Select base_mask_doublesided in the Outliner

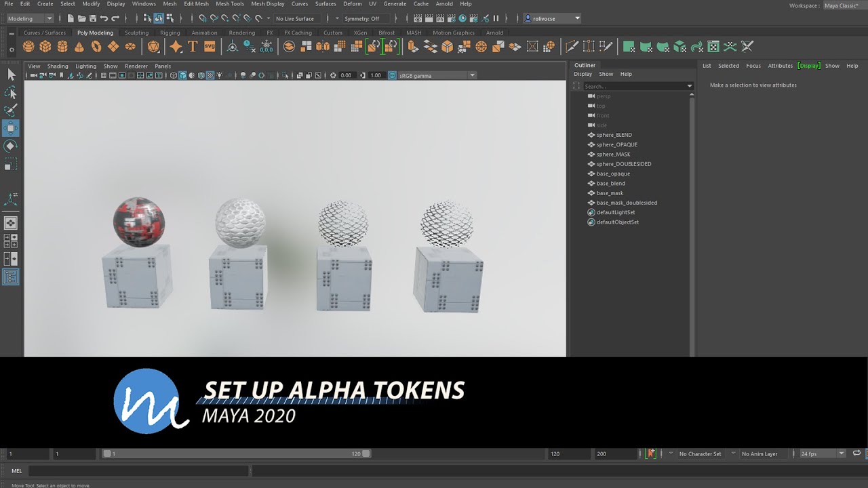[626, 203]
